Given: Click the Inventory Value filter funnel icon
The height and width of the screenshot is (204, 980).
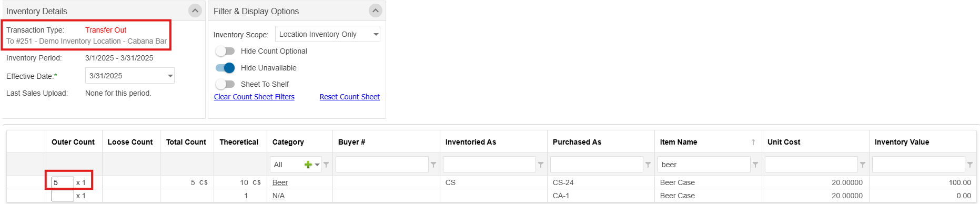Looking at the screenshot, I should [970, 165].
